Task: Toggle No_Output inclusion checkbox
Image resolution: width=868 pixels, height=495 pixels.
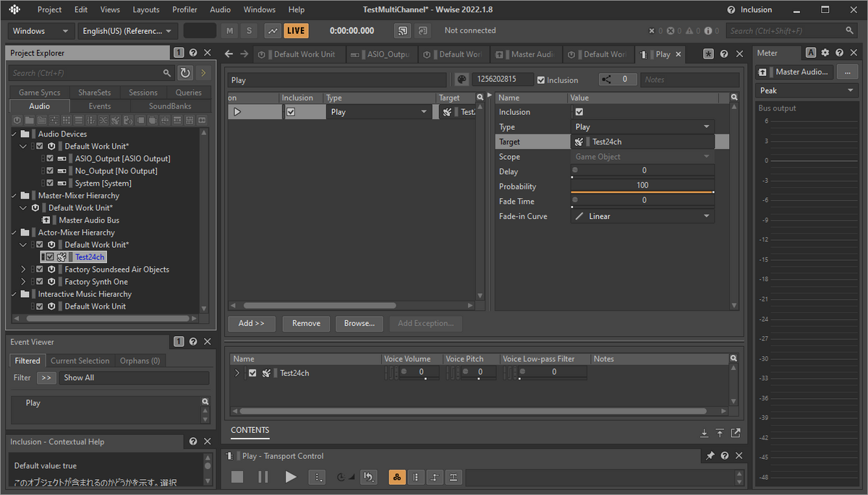Action: click(x=50, y=171)
